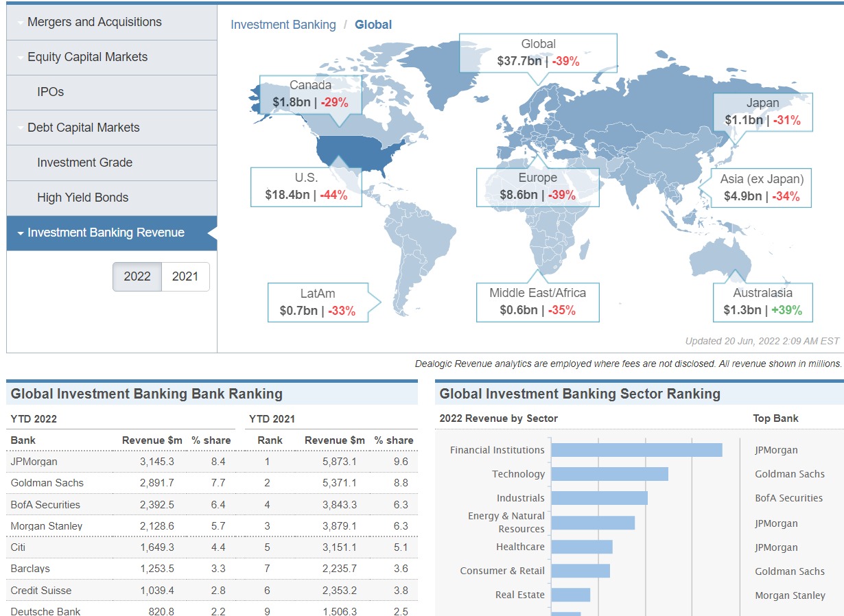The height and width of the screenshot is (616, 844).
Task: Click the Industrials sector bar
Action: tap(599, 498)
